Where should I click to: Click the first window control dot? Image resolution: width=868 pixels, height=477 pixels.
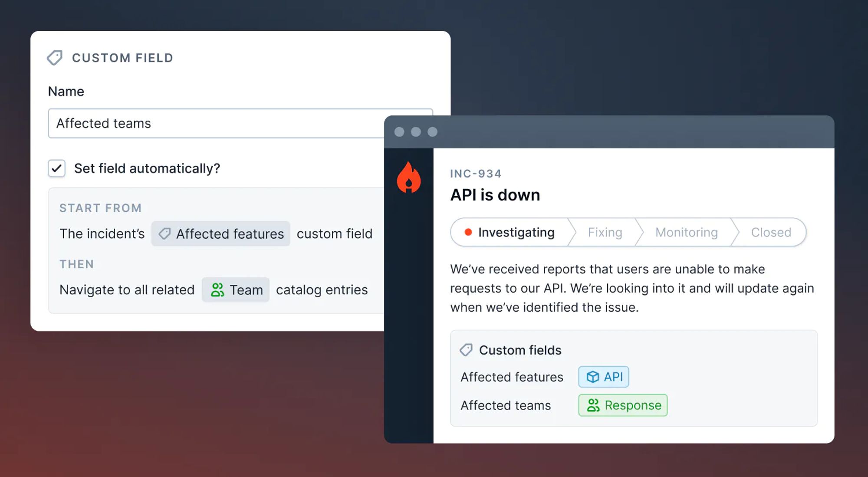(399, 132)
